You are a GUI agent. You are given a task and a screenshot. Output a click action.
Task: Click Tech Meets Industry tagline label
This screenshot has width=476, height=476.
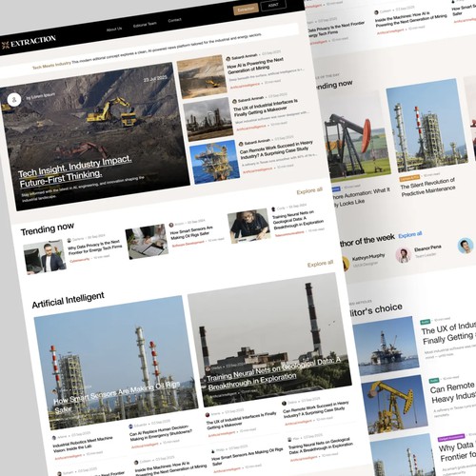[51, 66]
